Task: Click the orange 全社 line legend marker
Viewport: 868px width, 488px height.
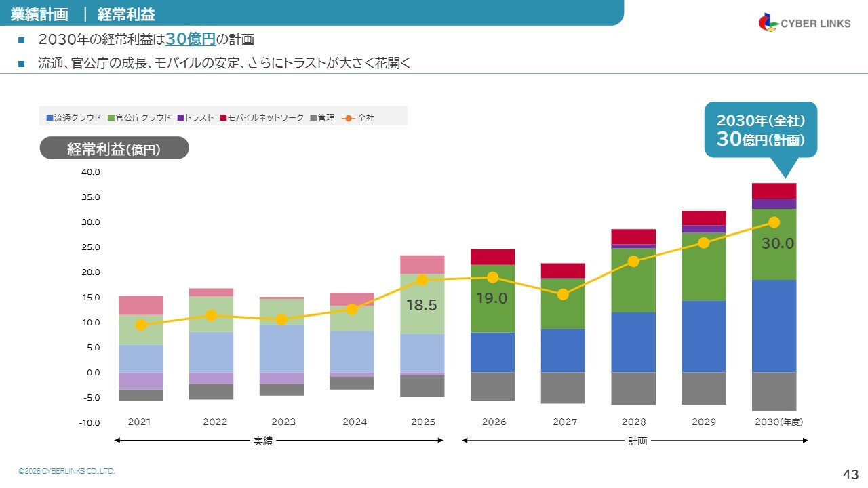Action: coord(347,118)
